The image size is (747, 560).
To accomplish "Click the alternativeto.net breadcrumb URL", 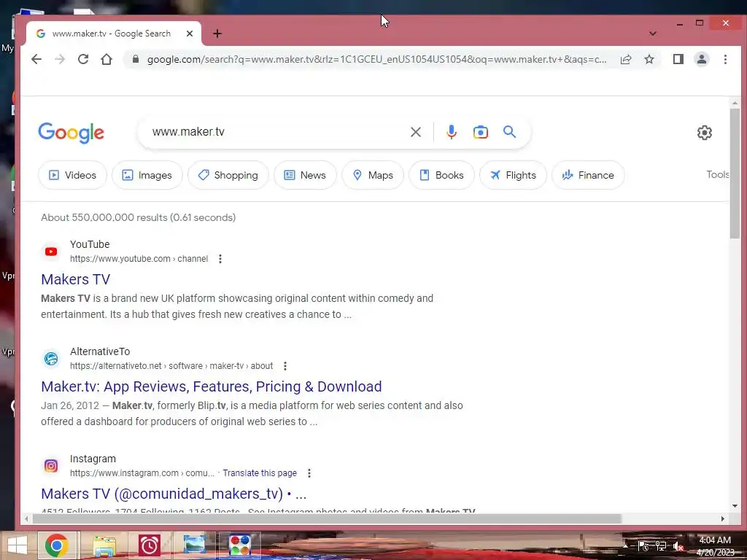I will click(171, 366).
